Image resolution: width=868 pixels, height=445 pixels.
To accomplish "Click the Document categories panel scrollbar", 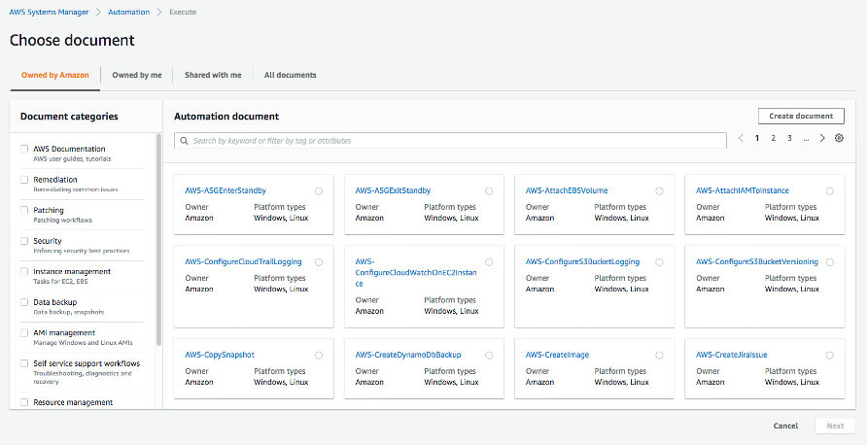I will tap(159, 240).
